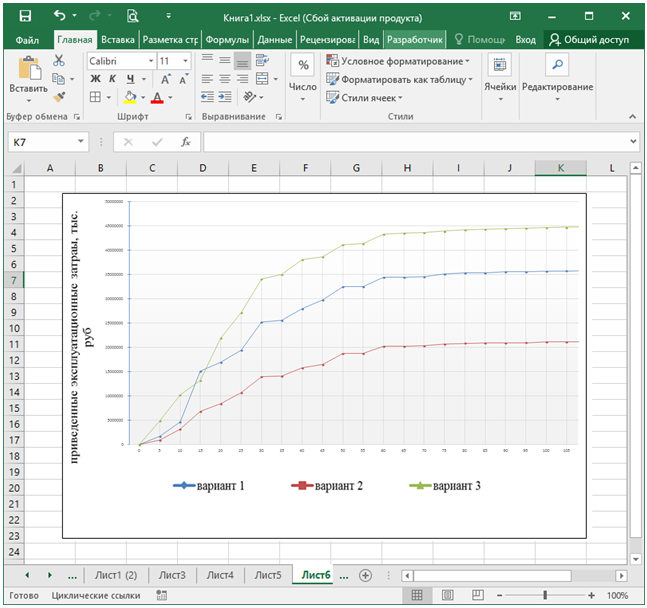Decrease font size with the small A icon
Viewport: 647px width, 608px height.
(184, 78)
